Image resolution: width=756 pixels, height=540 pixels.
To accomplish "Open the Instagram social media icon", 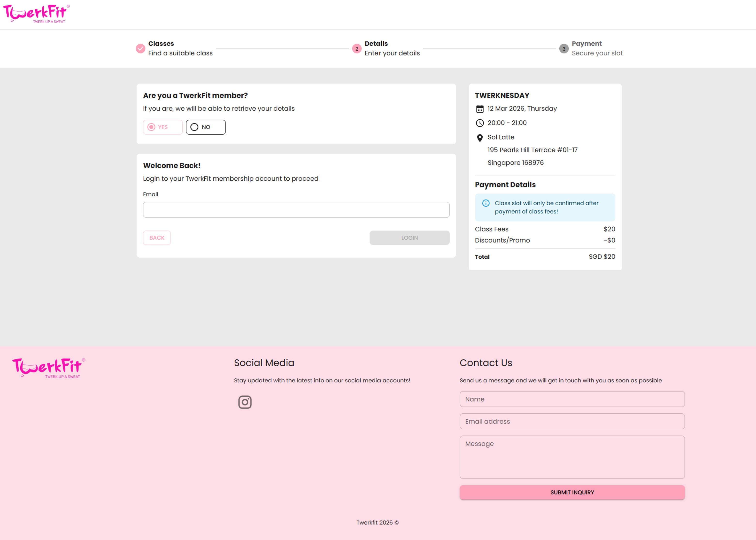I will [245, 402].
